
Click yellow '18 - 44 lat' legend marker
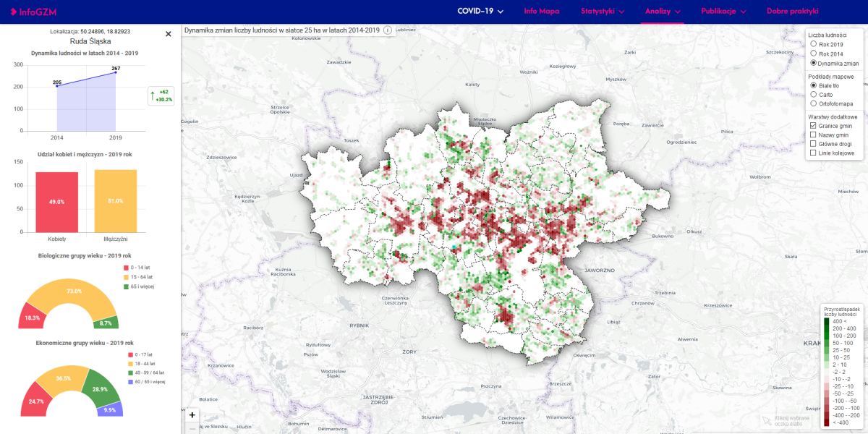click(x=126, y=362)
